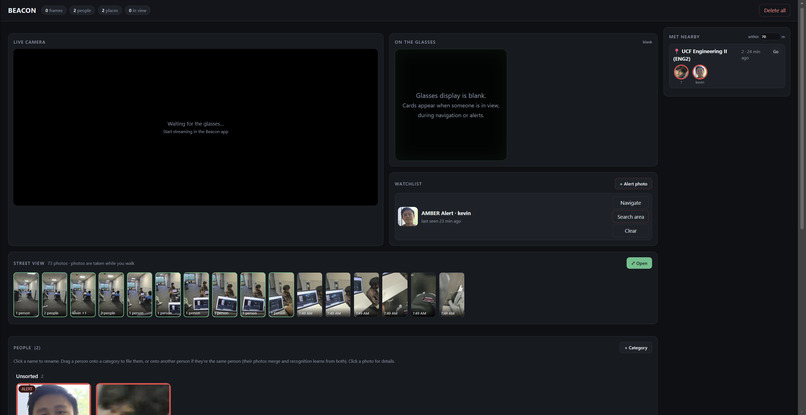Click the within-meters distance input field
Viewport: 806px width, 415px height.
[770, 37]
